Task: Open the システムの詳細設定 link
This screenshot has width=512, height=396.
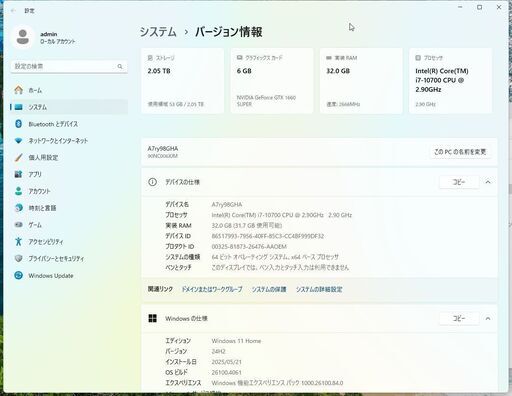Action: [x=319, y=289]
